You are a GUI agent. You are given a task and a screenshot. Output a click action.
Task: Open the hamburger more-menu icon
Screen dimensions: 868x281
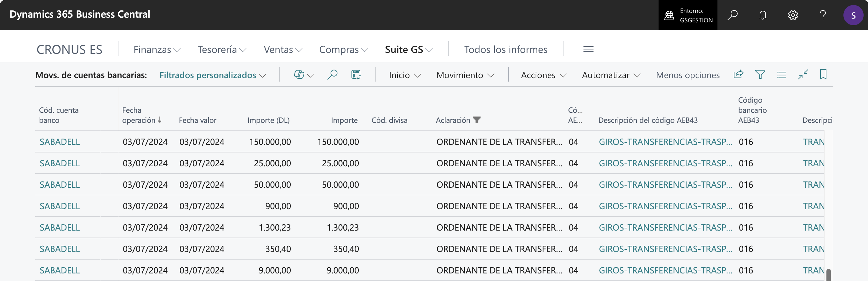pyautogui.click(x=588, y=49)
